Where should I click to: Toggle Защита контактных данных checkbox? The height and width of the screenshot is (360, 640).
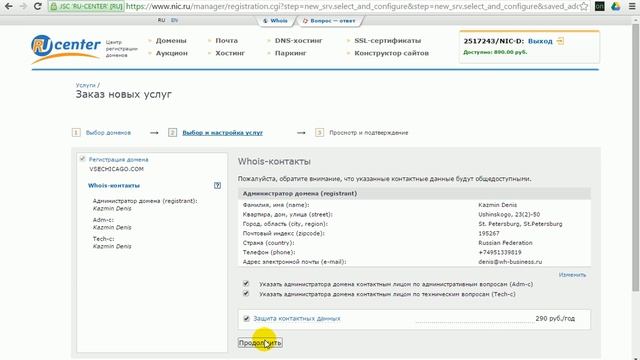pyautogui.click(x=246, y=318)
